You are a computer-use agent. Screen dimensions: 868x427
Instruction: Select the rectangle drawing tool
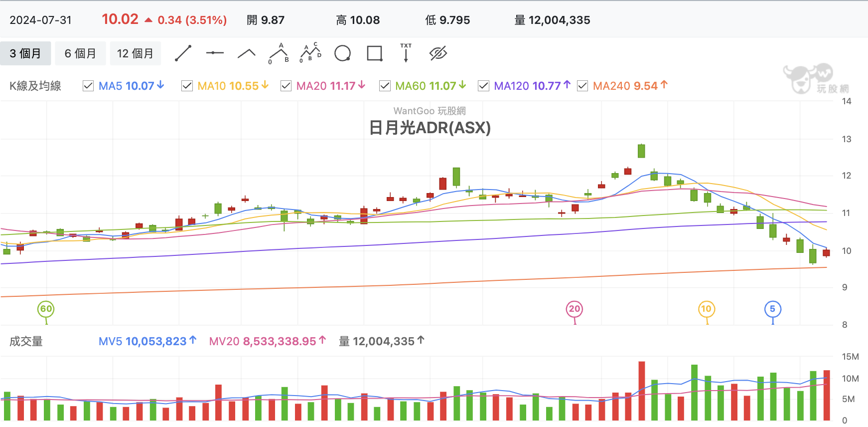point(374,53)
